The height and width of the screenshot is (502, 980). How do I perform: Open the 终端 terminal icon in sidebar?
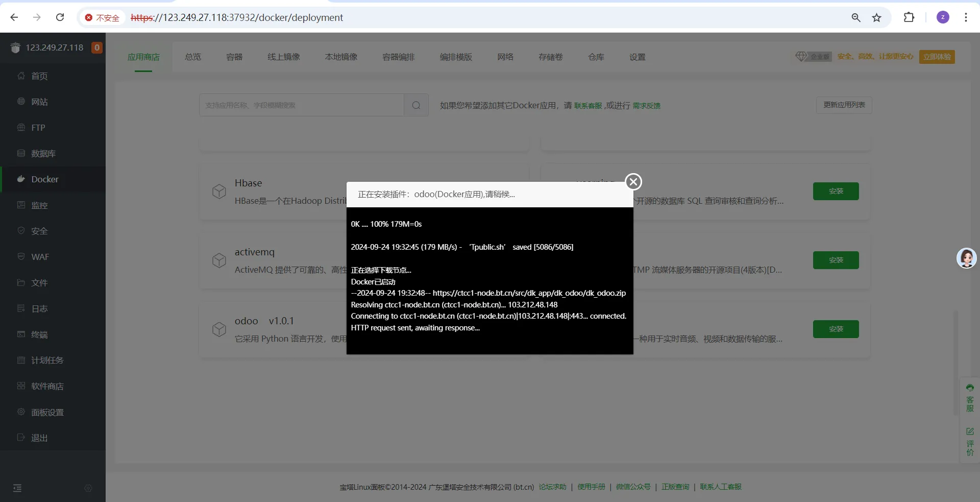click(x=21, y=334)
